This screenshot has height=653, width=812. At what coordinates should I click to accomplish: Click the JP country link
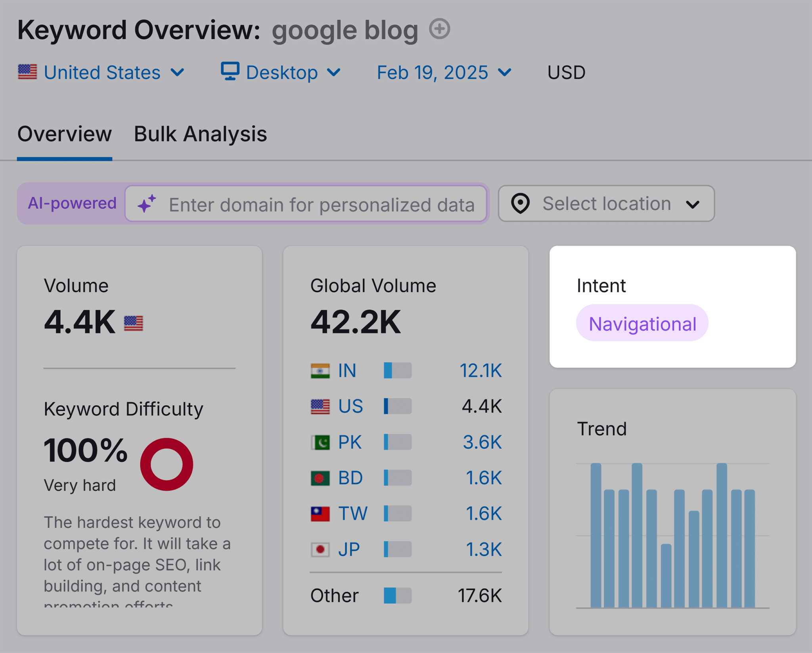(349, 549)
